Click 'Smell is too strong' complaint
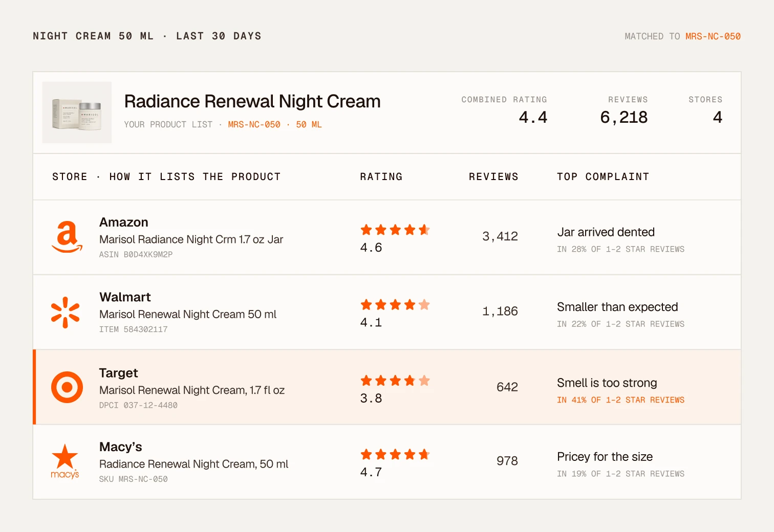774x532 pixels. click(x=607, y=383)
